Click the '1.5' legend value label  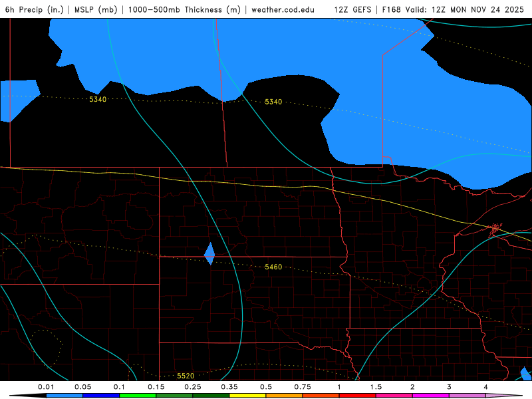[376, 387]
